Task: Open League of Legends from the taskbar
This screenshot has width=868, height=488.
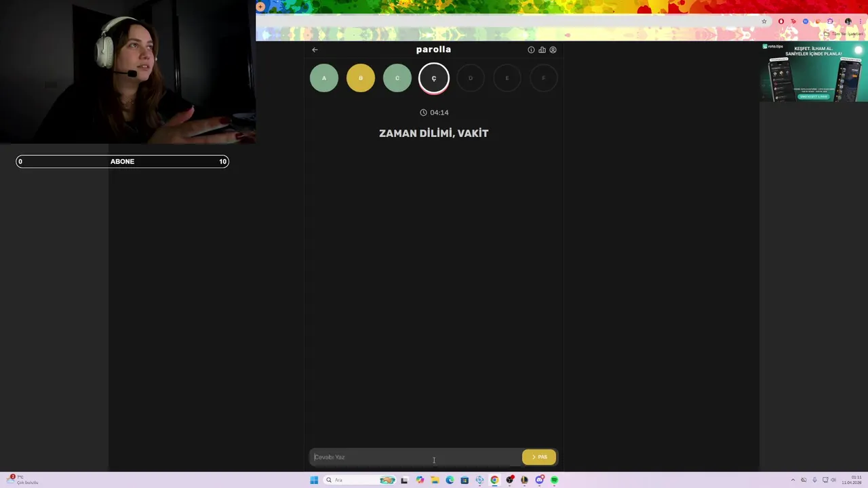Action: tap(525, 480)
